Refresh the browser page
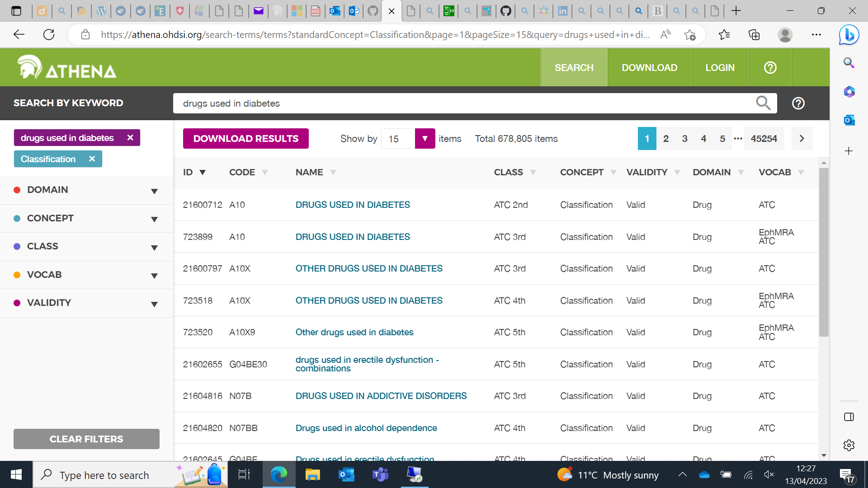Image resolution: width=868 pixels, height=488 pixels. pyautogui.click(x=49, y=35)
